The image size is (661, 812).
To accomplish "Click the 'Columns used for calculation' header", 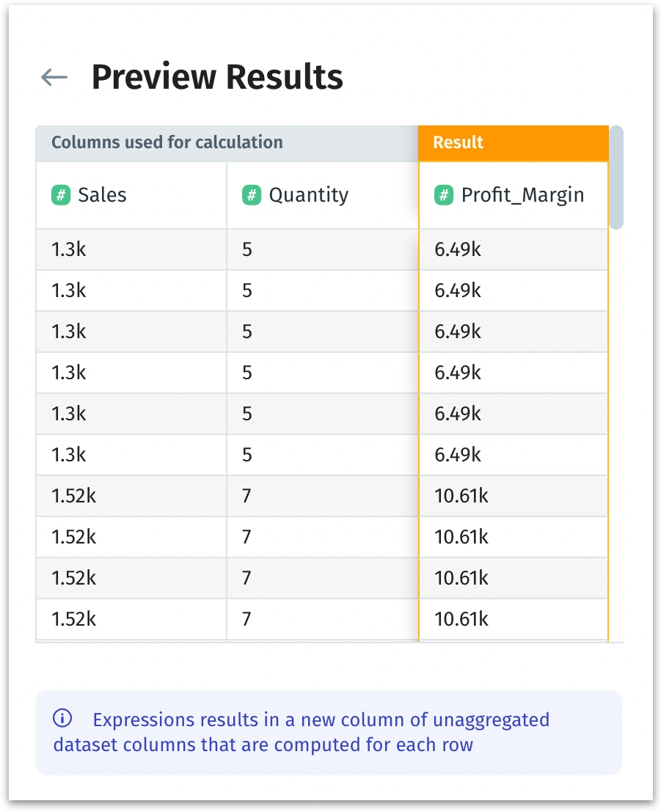I will pyautogui.click(x=167, y=142).
